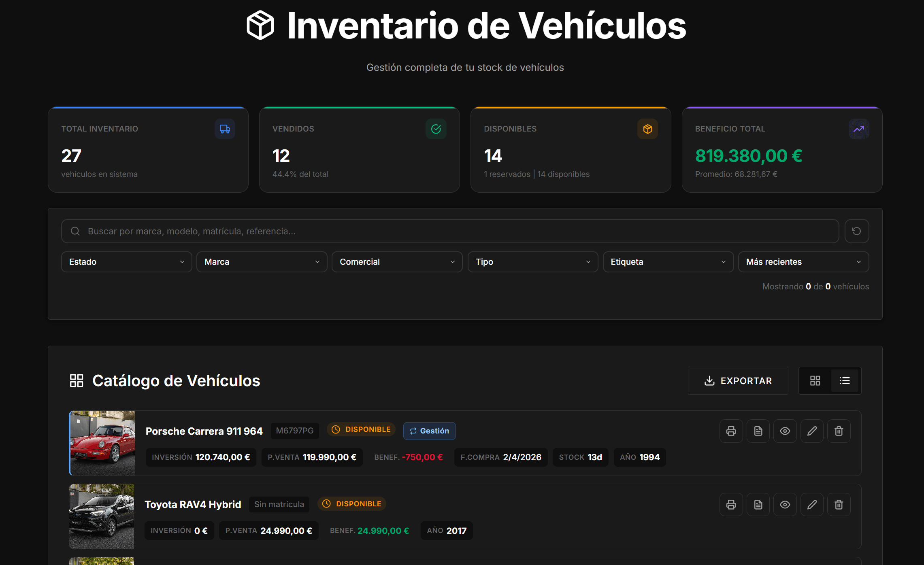View details of Porsche Carrera 911 964
This screenshot has height=565, width=924.
[785, 431]
